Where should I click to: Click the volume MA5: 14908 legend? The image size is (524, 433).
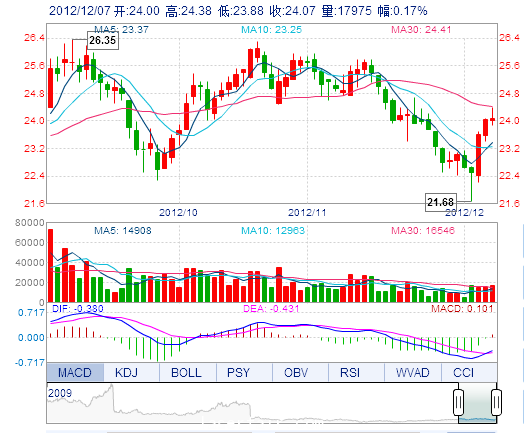[123, 231]
